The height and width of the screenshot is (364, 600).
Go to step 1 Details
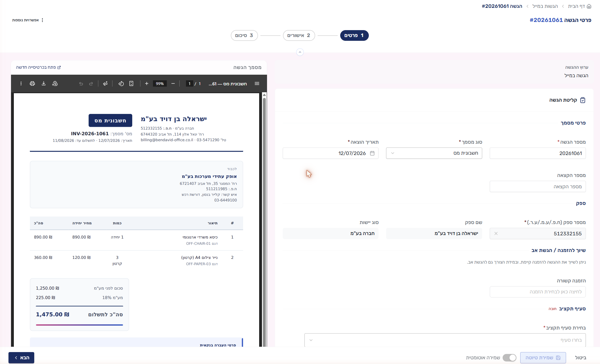354,35
